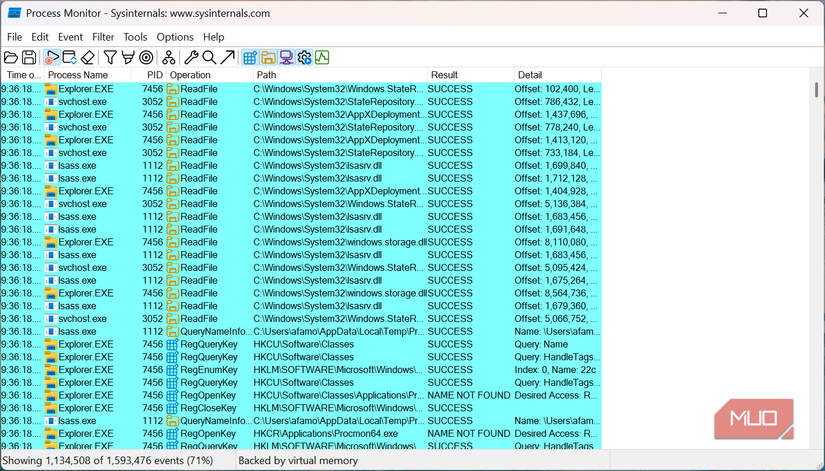Toggle Show Registry Activity

pos(250,57)
